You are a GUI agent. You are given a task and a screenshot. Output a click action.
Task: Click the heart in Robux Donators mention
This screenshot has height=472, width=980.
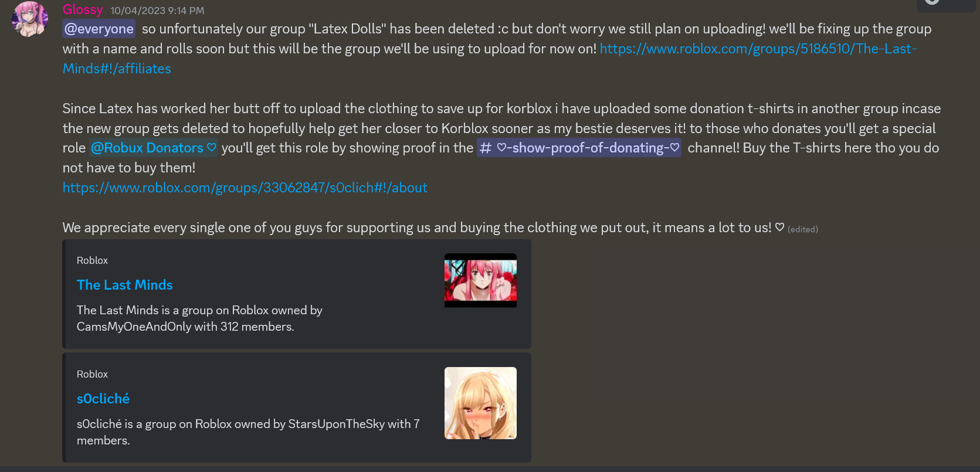[212, 148]
